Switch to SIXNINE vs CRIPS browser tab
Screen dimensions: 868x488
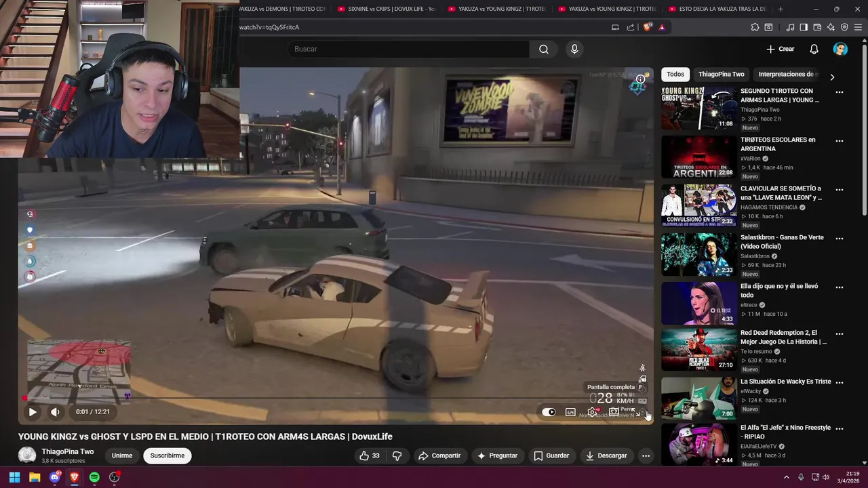(x=387, y=9)
